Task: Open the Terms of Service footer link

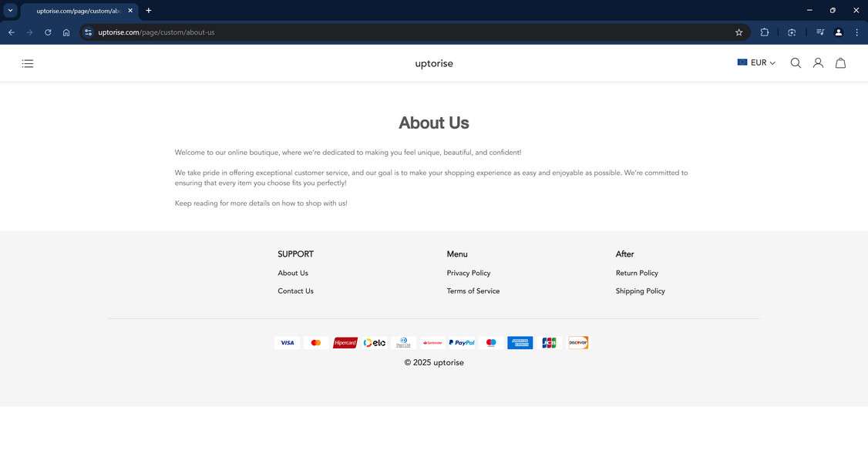Action: [473, 291]
